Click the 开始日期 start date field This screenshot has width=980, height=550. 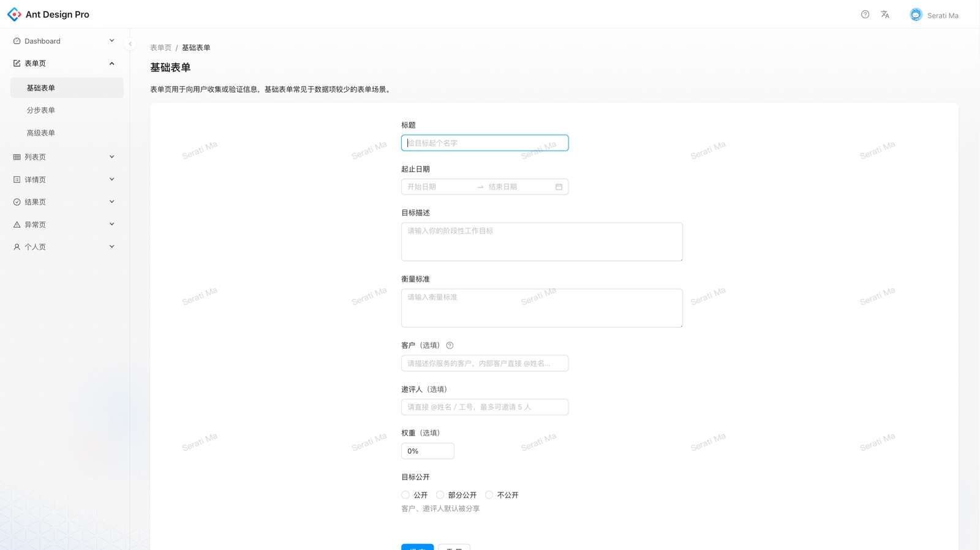(x=439, y=187)
